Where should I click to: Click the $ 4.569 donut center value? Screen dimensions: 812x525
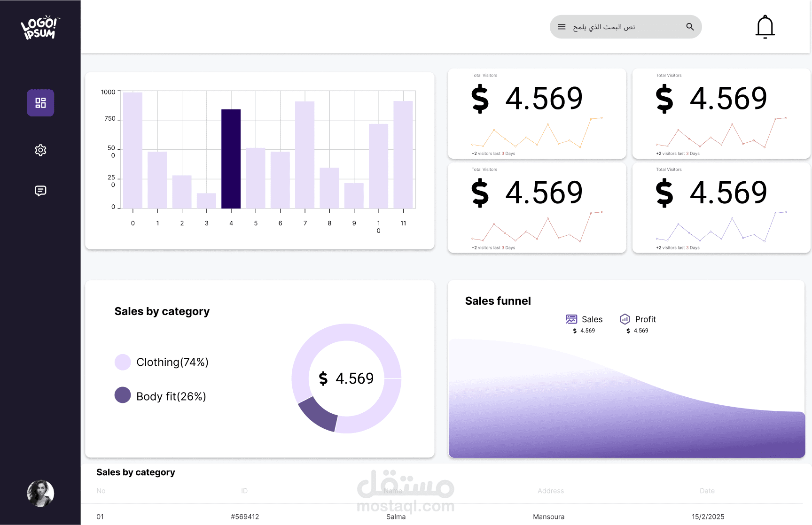346,378
